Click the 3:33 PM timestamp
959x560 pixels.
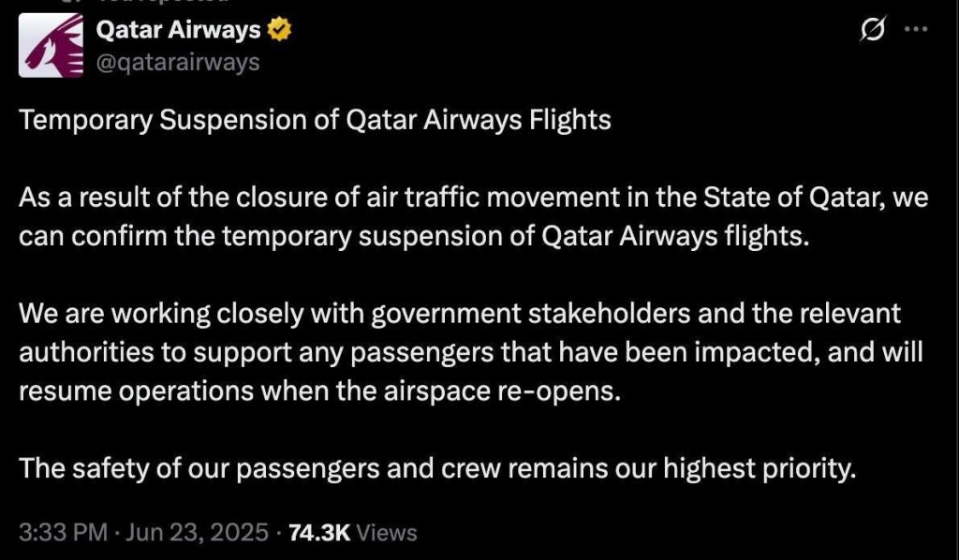tap(62, 533)
